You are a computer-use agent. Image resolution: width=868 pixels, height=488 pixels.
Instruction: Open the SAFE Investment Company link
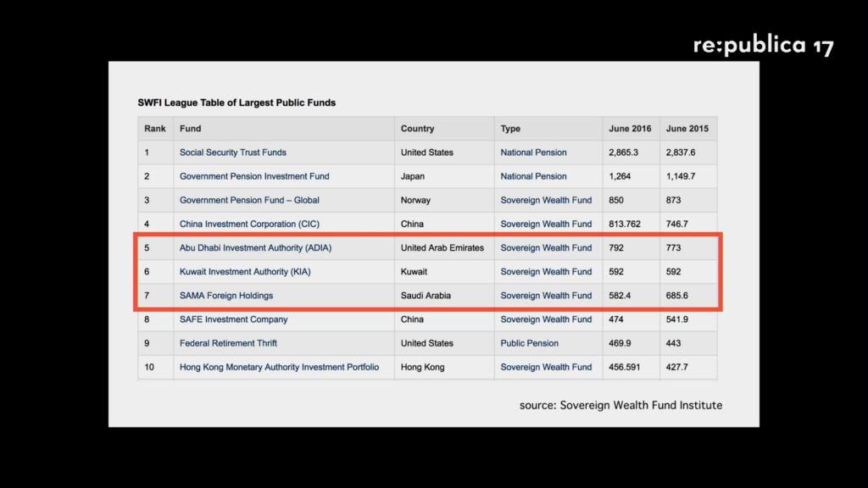point(233,319)
